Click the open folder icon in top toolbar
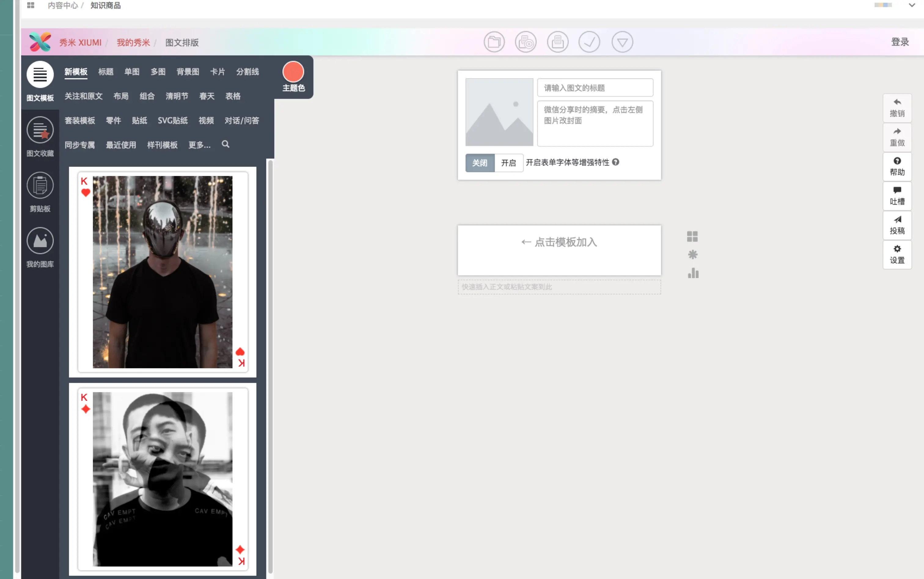Viewport: 924px width, 579px height. click(x=494, y=42)
